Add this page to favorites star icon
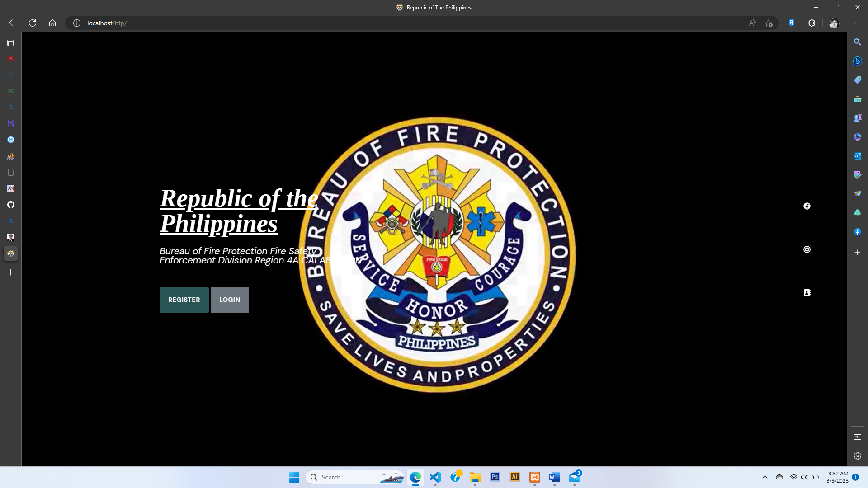 click(769, 23)
